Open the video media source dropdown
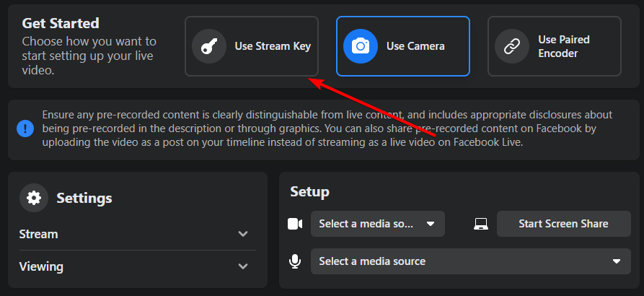Image resolution: width=644 pixels, height=296 pixels. 377,224
